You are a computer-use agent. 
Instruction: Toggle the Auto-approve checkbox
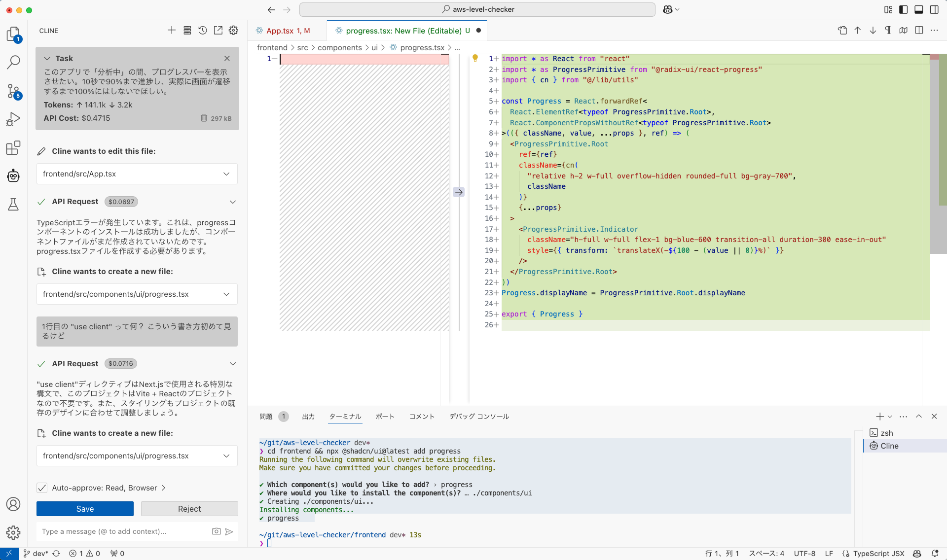pos(42,488)
